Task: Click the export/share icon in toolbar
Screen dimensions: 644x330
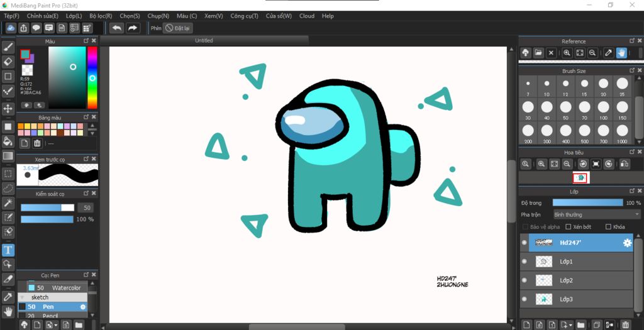Action: coord(23,28)
